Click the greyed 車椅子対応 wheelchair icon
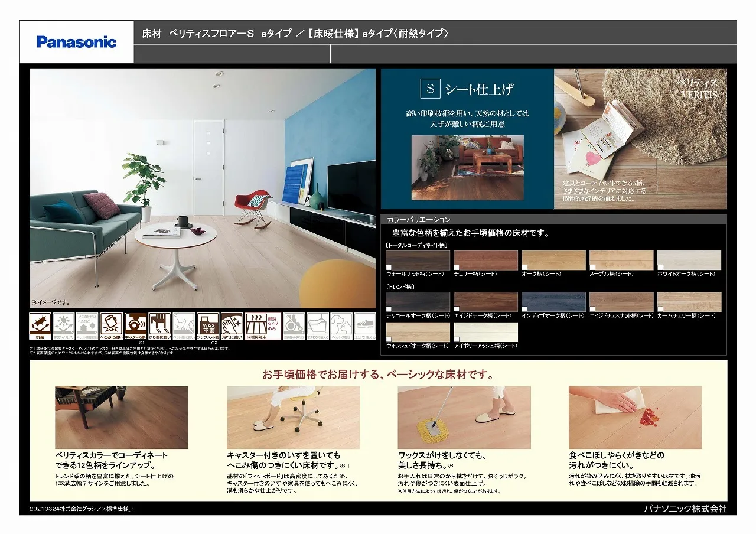This screenshot has height=534, width=756. (x=294, y=326)
